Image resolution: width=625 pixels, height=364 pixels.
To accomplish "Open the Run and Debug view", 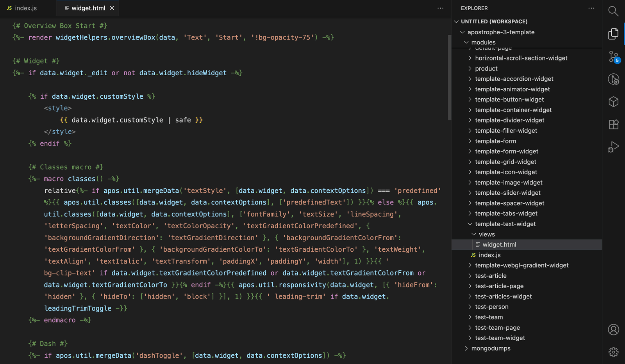I will pyautogui.click(x=613, y=147).
